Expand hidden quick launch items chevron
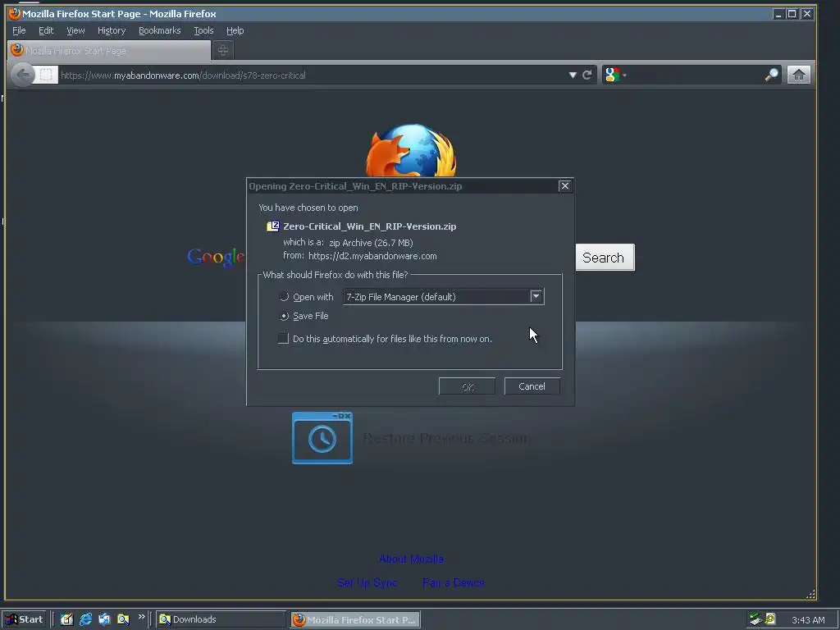 point(141,617)
